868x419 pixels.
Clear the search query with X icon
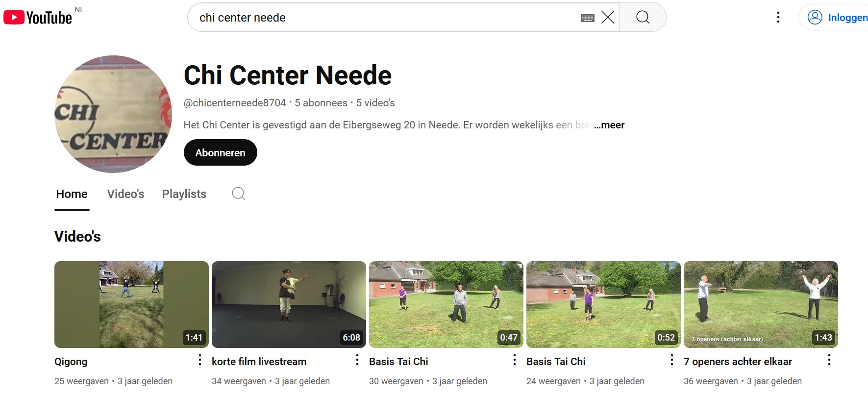tap(607, 18)
